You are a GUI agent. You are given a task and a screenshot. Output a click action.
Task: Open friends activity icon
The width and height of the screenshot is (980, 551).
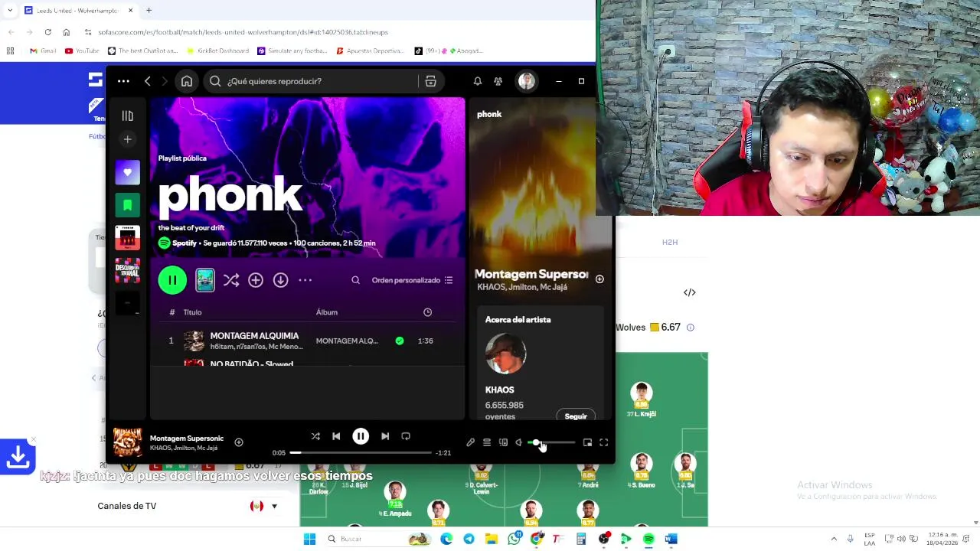pos(498,81)
